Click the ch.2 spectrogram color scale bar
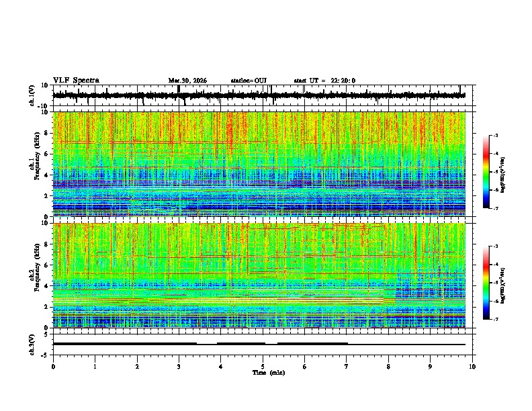 pyautogui.click(x=486, y=283)
